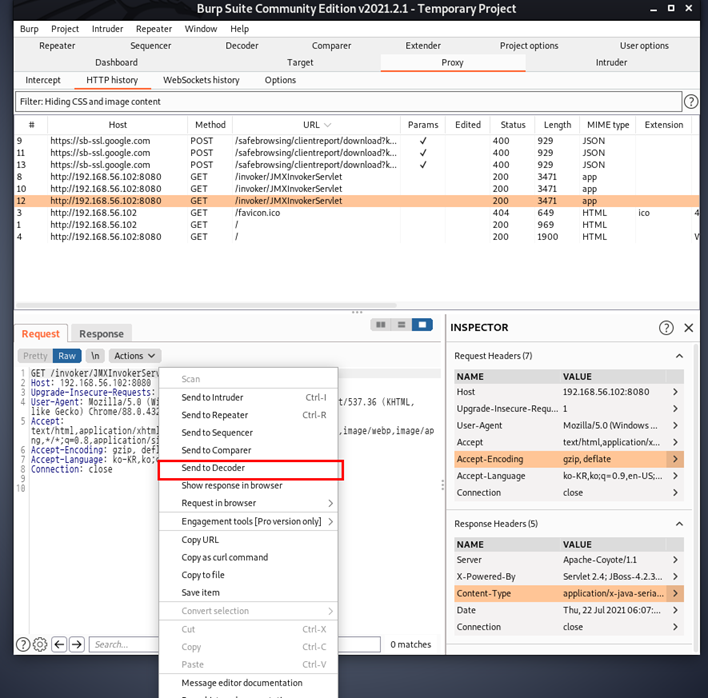This screenshot has width=708, height=698.
Task: Select history row 8 JMXInvokerServlet
Action: click(x=357, y=177)
